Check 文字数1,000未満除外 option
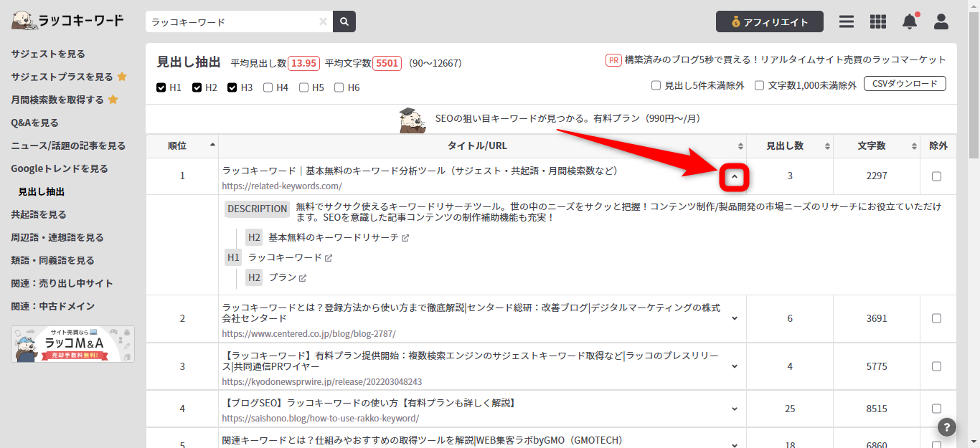This screenshot has height=448, width=980. click(x=759, y=85)
